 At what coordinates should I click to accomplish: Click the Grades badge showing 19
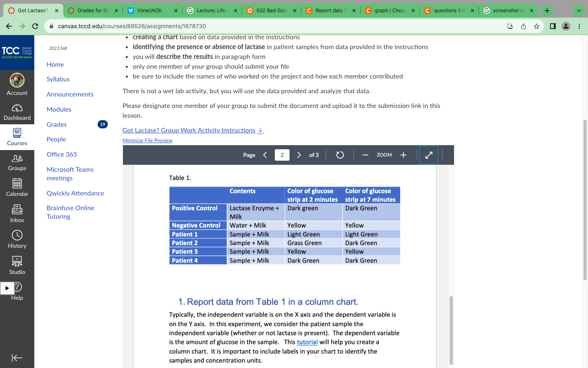[102, 124]
